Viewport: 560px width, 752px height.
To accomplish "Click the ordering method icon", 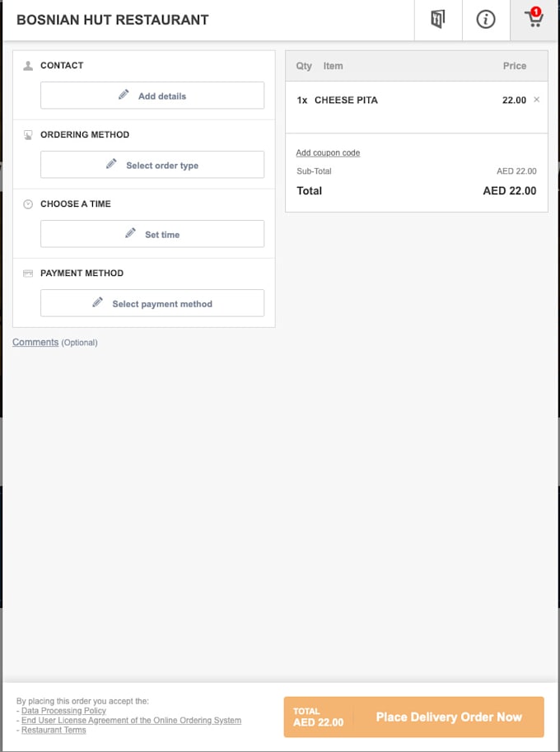I will [x=28, y=135].
